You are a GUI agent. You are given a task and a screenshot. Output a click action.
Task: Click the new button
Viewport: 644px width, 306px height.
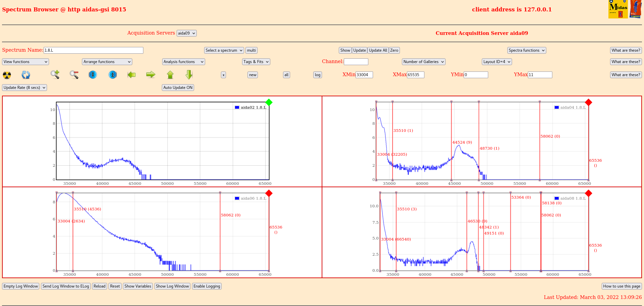coord(253,75)
